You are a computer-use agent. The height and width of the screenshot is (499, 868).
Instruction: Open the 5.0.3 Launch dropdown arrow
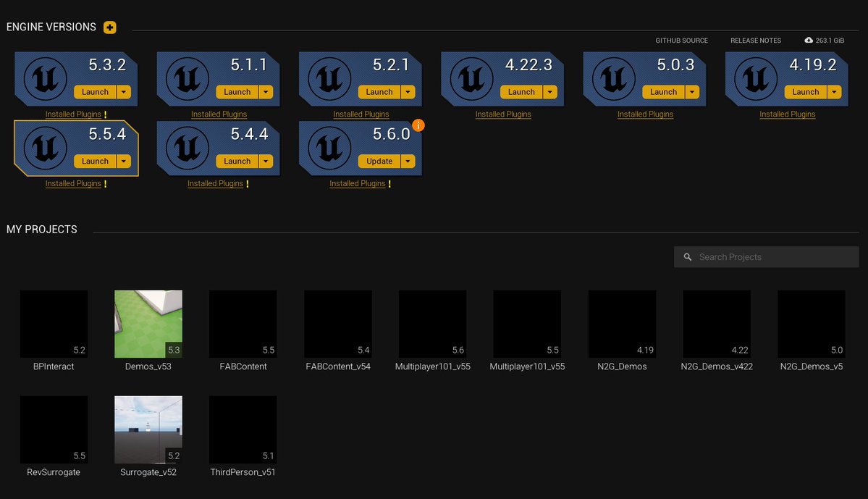693,92
